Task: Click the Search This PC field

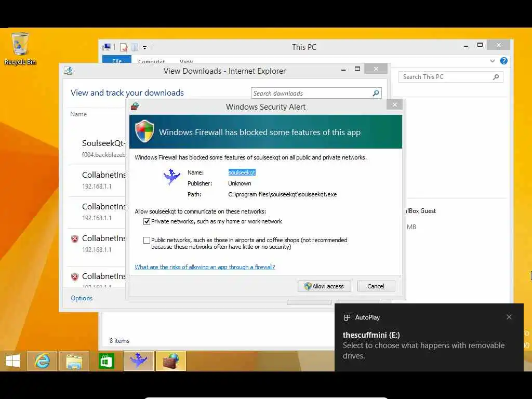Action: (450, 77)
